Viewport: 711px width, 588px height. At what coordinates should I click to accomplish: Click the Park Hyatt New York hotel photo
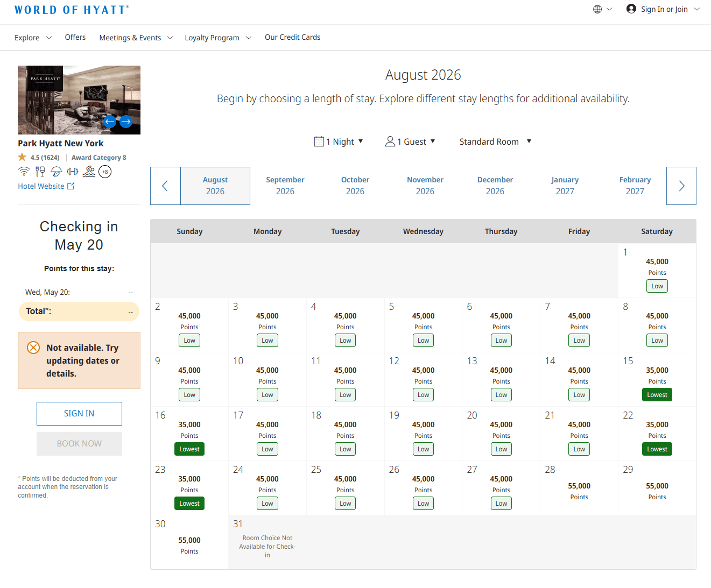coord(79,100)
